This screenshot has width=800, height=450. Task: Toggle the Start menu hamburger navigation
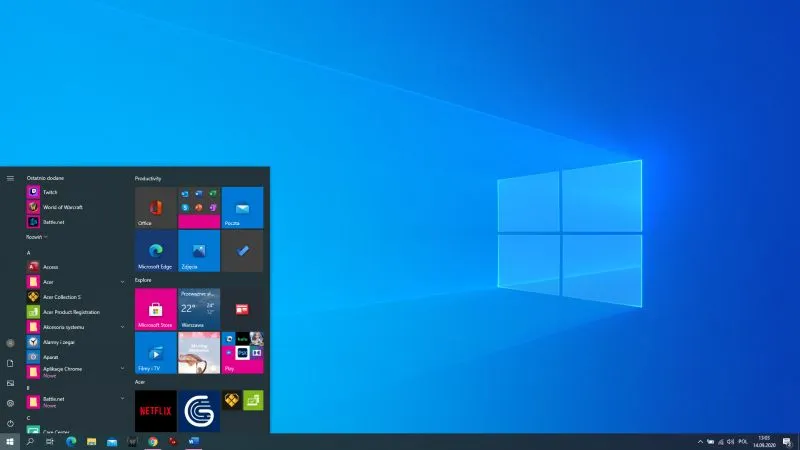(10, 178)
